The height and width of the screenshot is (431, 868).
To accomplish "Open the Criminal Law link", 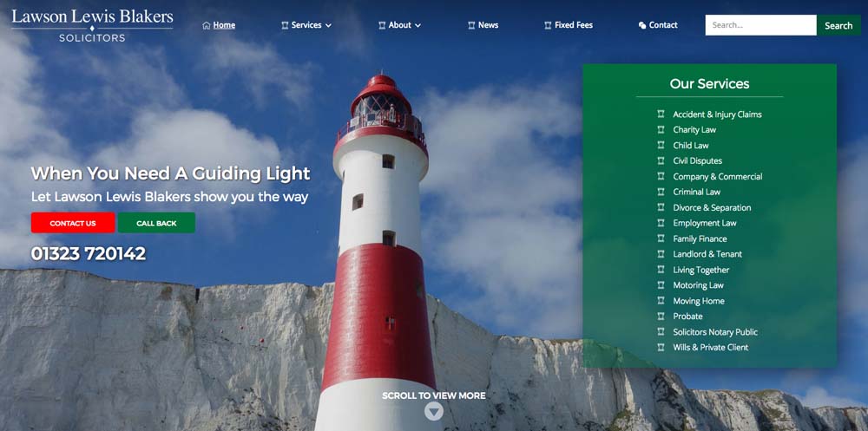I will (x=697, y=192).
